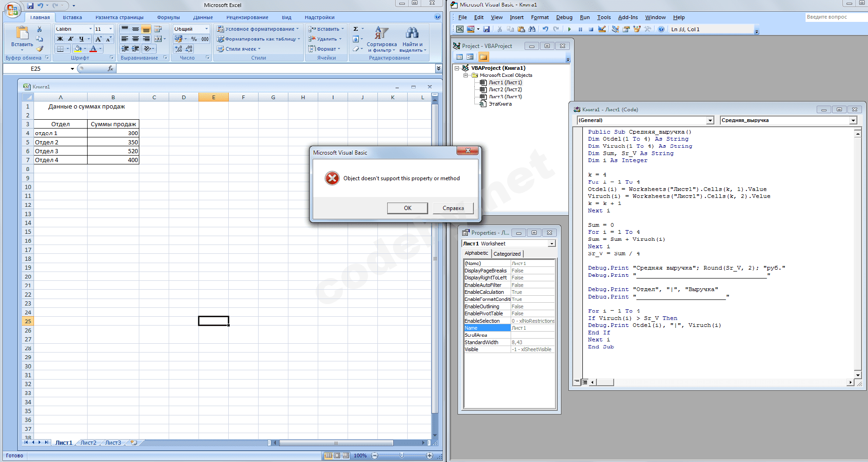Viewport: 868px width, 462px height.
Task: Click the AutoSum sigma icon
Action: click(x=356, y=29)
